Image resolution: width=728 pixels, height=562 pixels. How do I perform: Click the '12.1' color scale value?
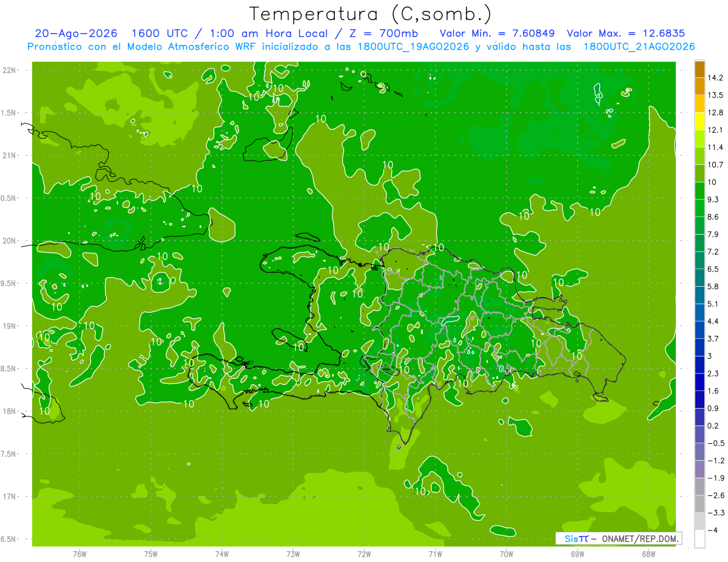click(716, 130)
